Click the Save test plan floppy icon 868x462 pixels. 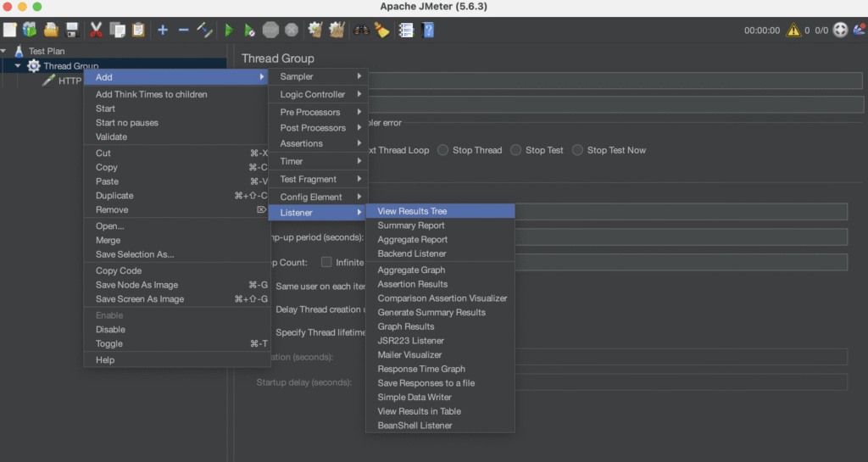73,31
